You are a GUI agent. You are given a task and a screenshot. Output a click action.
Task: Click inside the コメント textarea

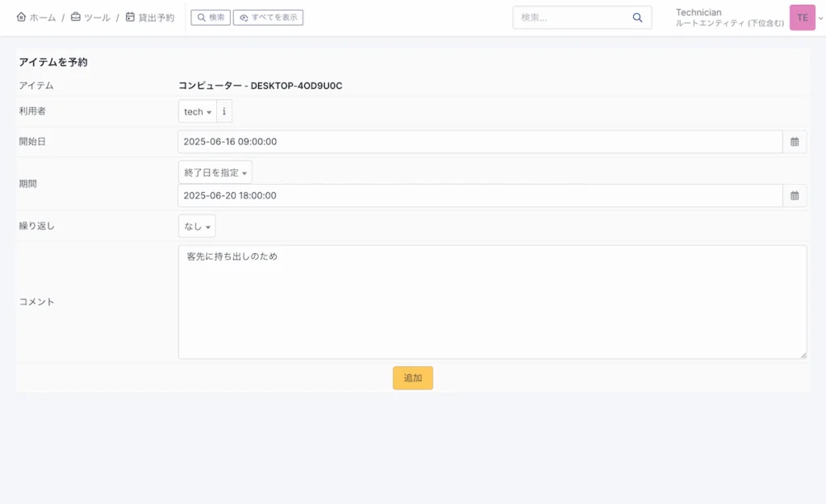pos(493,302)
